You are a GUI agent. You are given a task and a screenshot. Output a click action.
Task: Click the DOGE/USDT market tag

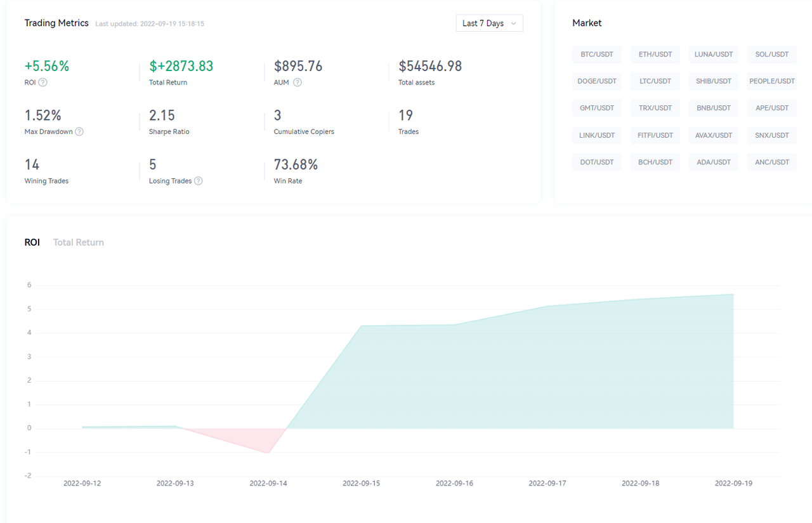point(597,81)
